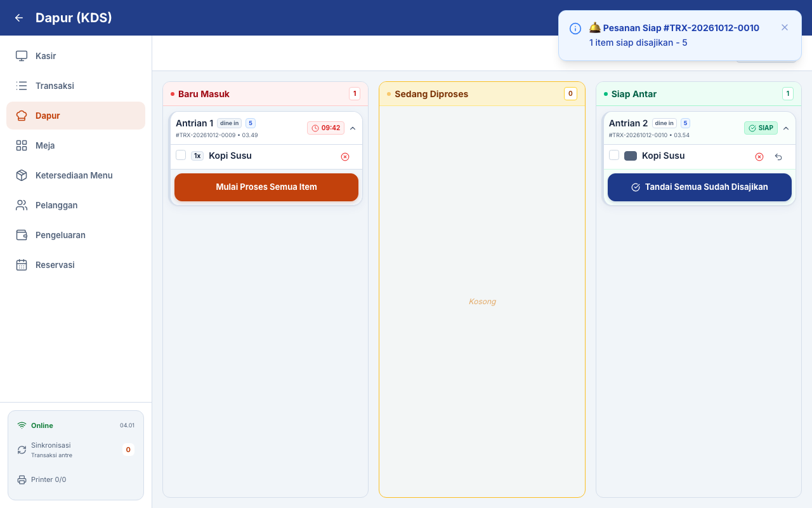Viewport: 812px width, 508px height.
Task: Click the Ketersediaan Menu box icon
Action: [x=22, y=175]
